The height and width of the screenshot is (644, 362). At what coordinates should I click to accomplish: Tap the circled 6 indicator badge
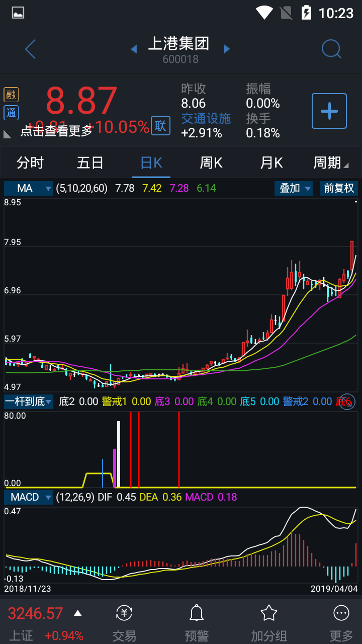(347, 401)
